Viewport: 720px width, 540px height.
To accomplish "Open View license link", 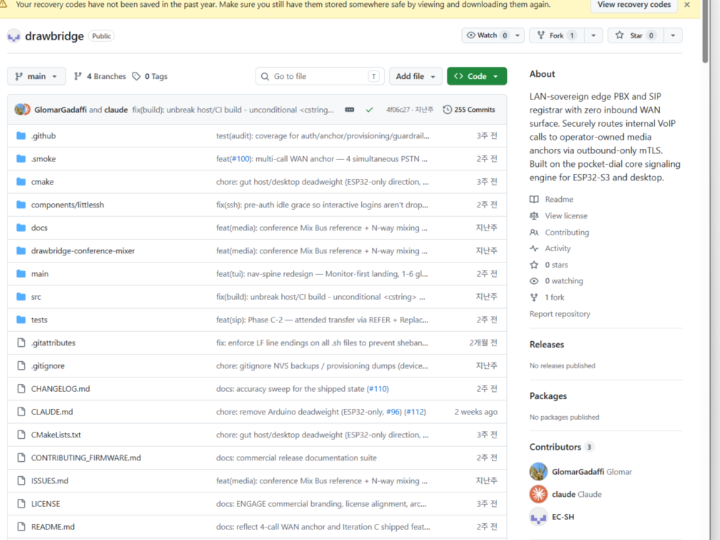I will point(566,216).
